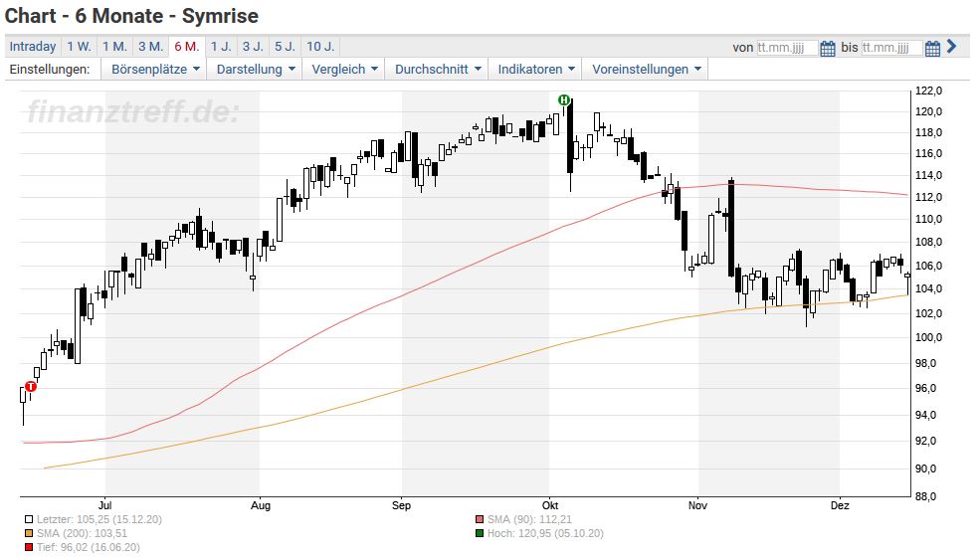Click the red Tief legend swatch
980x560 pixels.
click(x=29, y=548)
